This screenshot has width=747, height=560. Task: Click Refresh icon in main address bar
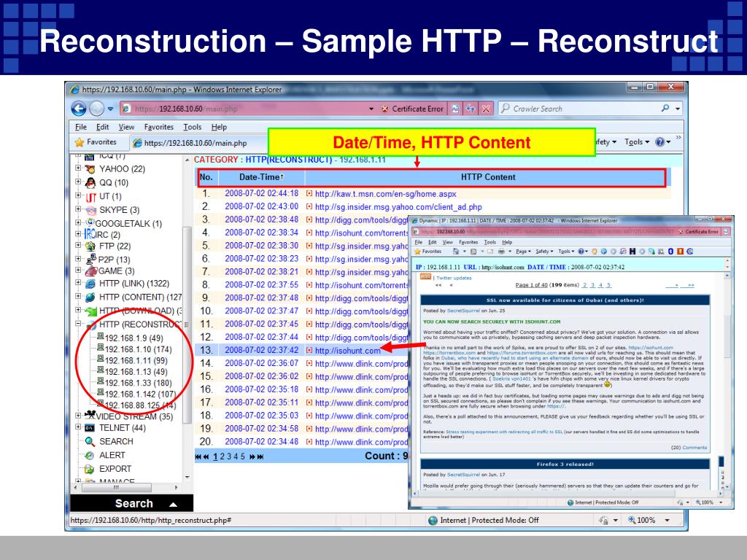[x=471, y=109]
